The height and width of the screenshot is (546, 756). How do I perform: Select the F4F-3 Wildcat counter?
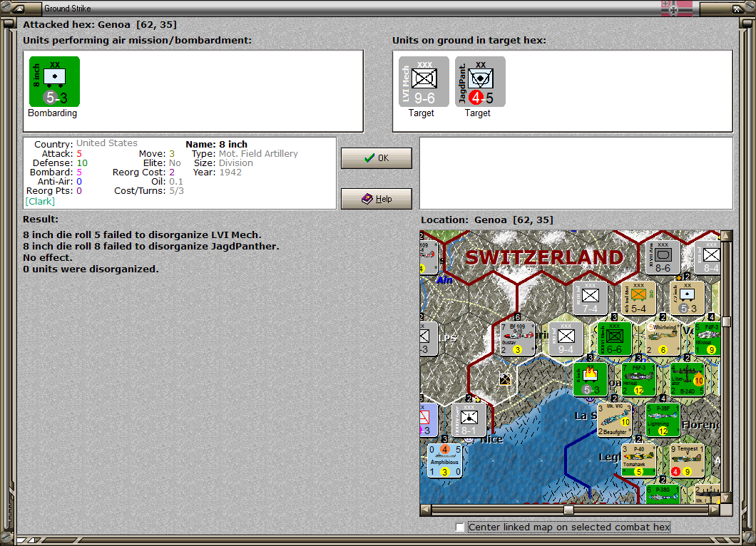click(x=708, y=339)
